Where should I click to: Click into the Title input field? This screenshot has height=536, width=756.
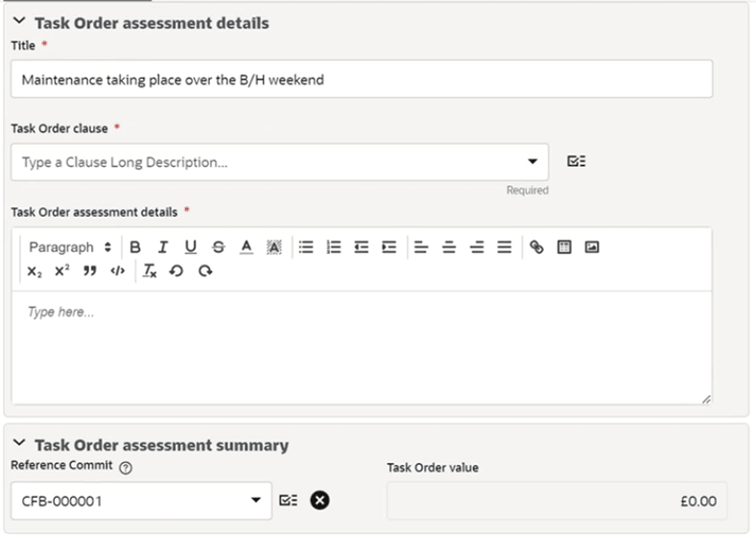pos(362,79)
